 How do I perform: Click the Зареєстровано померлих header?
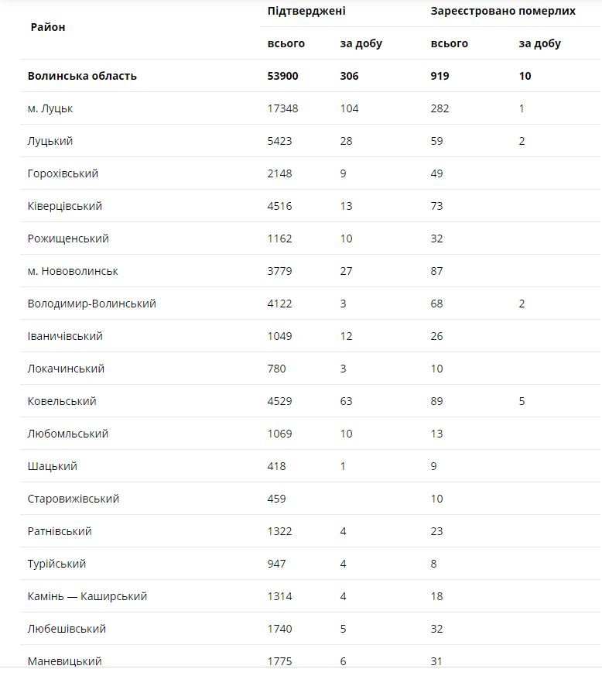(503, 11)
